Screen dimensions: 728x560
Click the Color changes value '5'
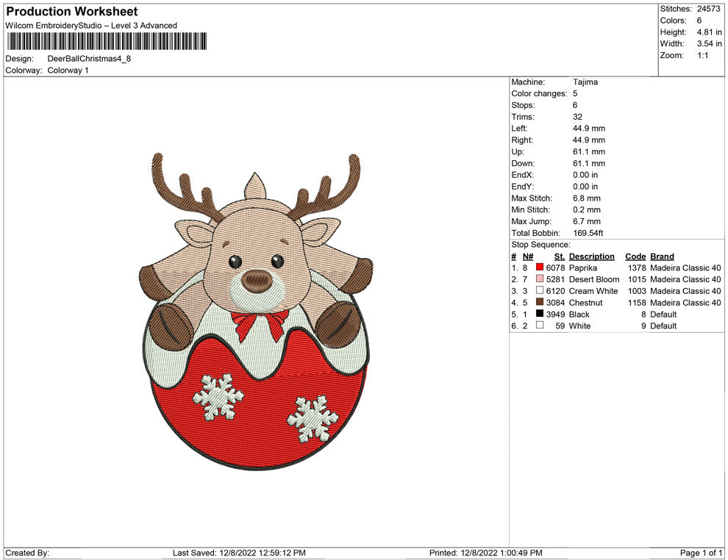click(x=575, y=93)
